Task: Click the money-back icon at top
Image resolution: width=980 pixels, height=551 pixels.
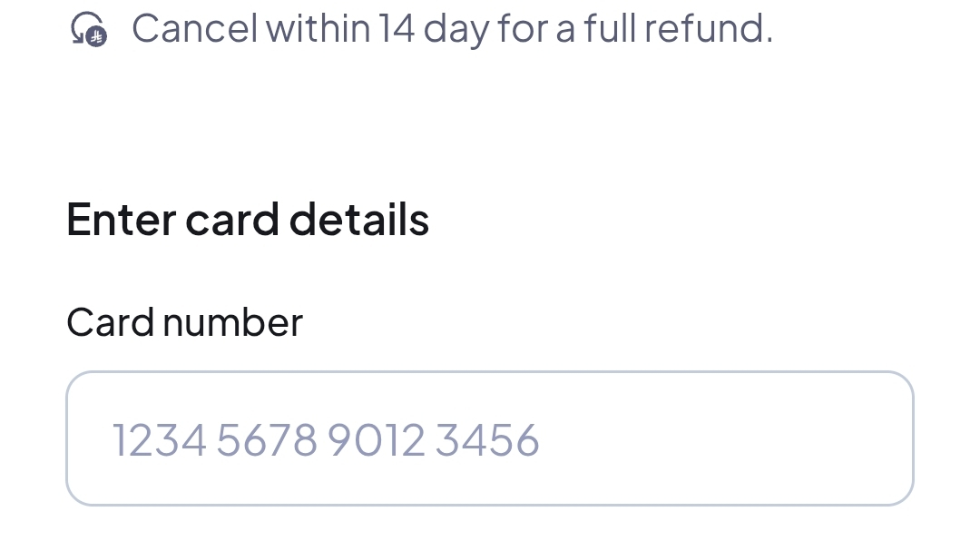Action: point(89,29)
